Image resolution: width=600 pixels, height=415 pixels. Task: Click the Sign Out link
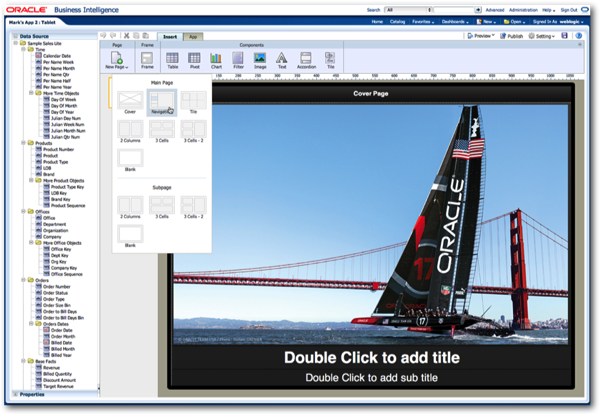click(569, 10)
